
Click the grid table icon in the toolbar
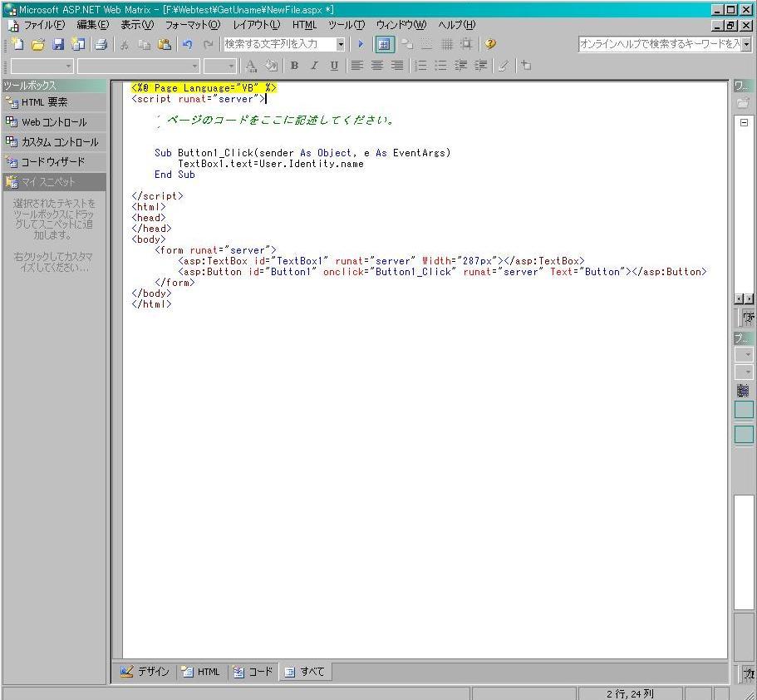[x=447, y=44]
